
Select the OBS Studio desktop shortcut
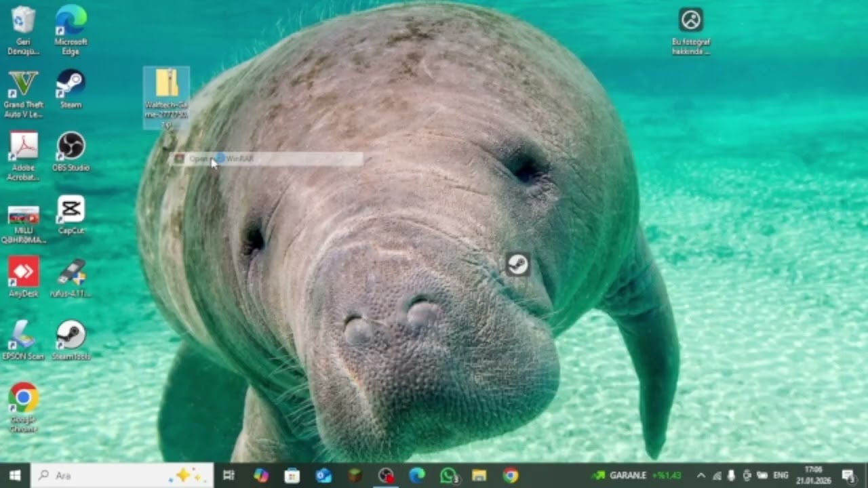[x=71, y=152]
